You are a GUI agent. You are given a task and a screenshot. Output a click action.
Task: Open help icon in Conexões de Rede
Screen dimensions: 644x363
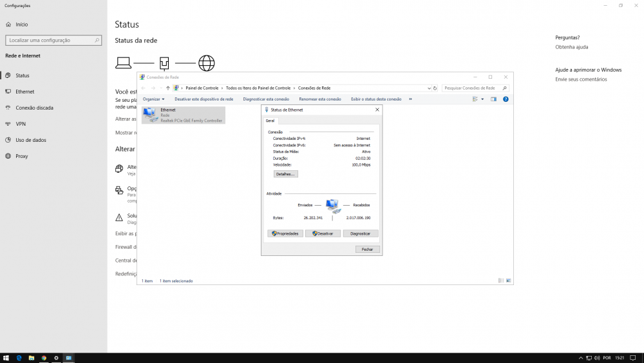[x=506, y=99]
